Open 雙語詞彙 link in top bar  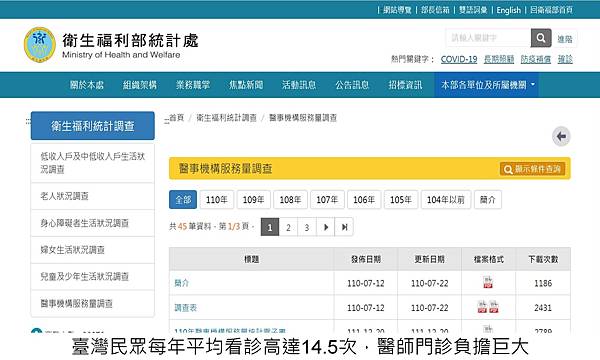click(x=473, y=10)
